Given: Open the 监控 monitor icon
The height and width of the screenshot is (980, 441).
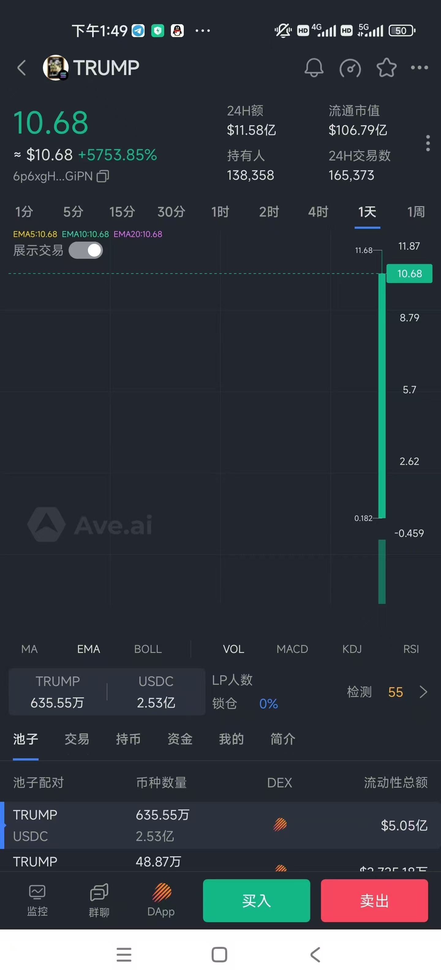Looking at the screenshot, I should click(37, 900).
